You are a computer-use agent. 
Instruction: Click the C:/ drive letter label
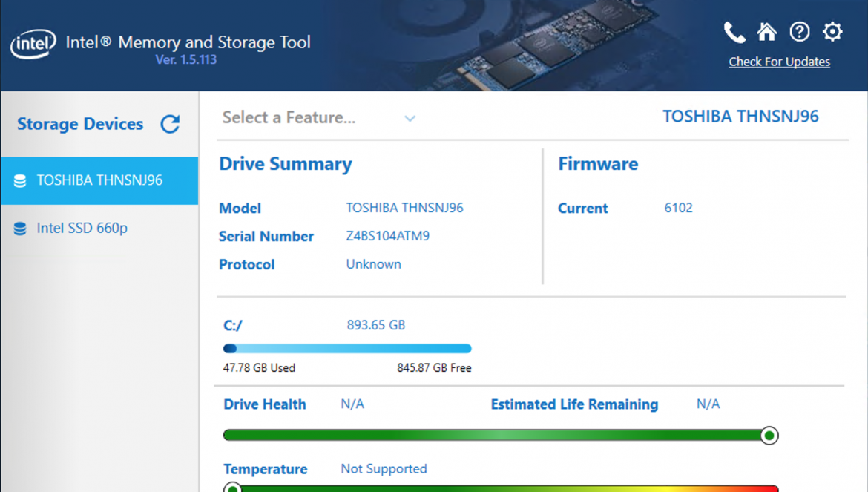pyautogui.click(x=232, y=326)
